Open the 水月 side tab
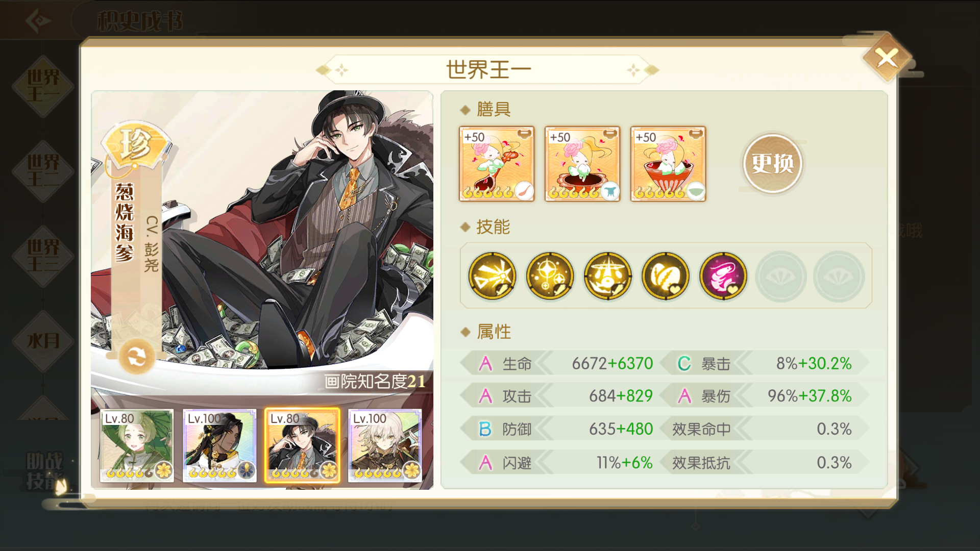Screen dimensions: 980x551 pos(43,341)
